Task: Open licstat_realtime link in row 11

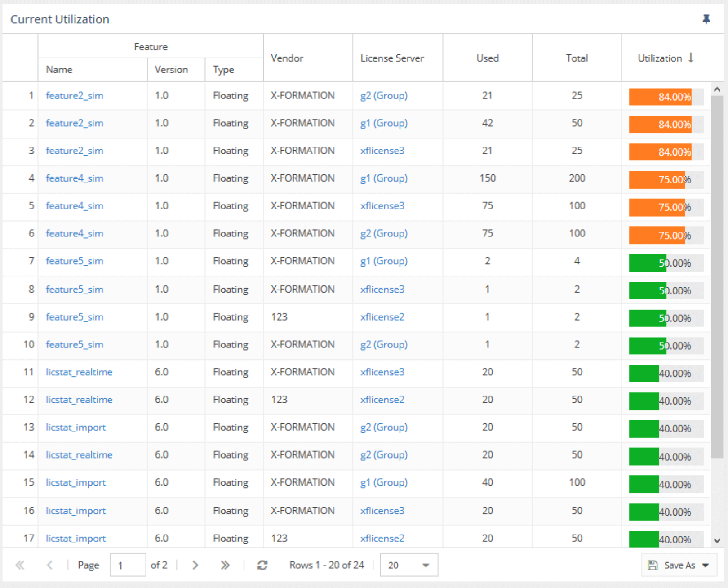Action: coord(79,372)
